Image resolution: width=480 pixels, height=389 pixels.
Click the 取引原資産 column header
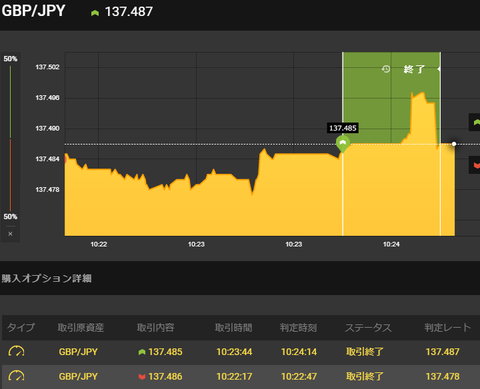pyautogui.click(x=81, y=328)
